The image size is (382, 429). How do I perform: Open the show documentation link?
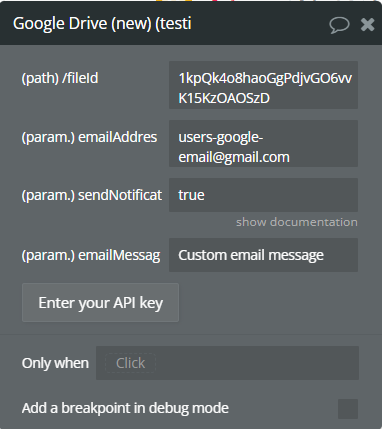click(297, 222)
